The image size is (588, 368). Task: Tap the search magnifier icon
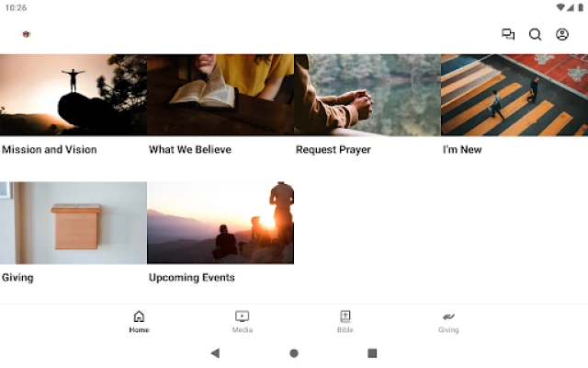pos(535,35)
